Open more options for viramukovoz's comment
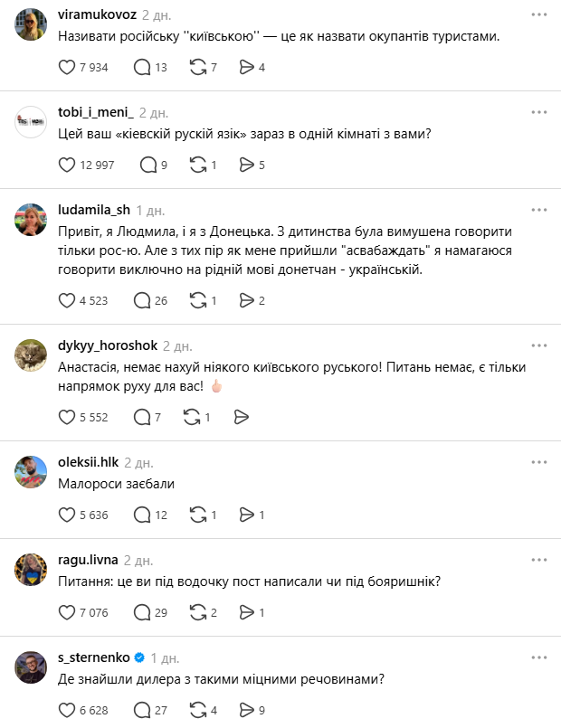Screen dimensions: 561x728 point(539,15)
